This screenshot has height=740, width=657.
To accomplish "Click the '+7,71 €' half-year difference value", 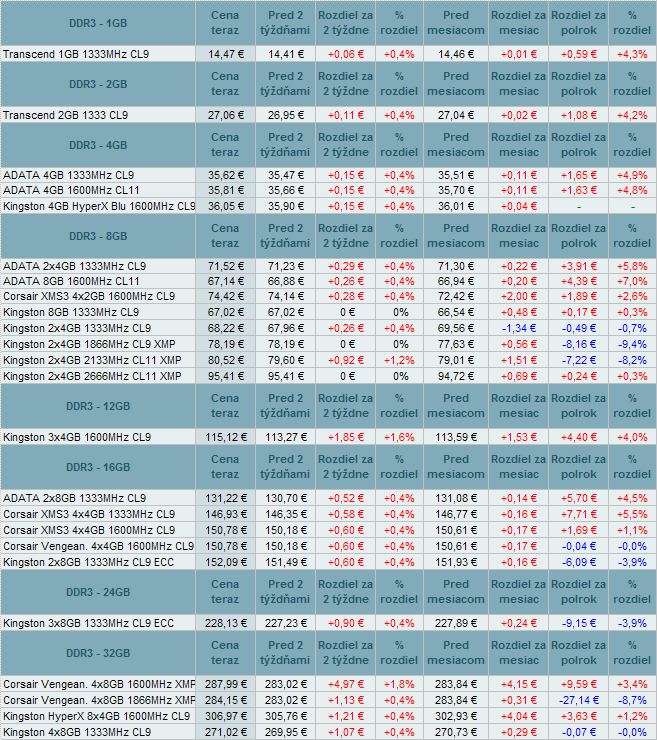I will pyautogui.click(x=579, y=514).
